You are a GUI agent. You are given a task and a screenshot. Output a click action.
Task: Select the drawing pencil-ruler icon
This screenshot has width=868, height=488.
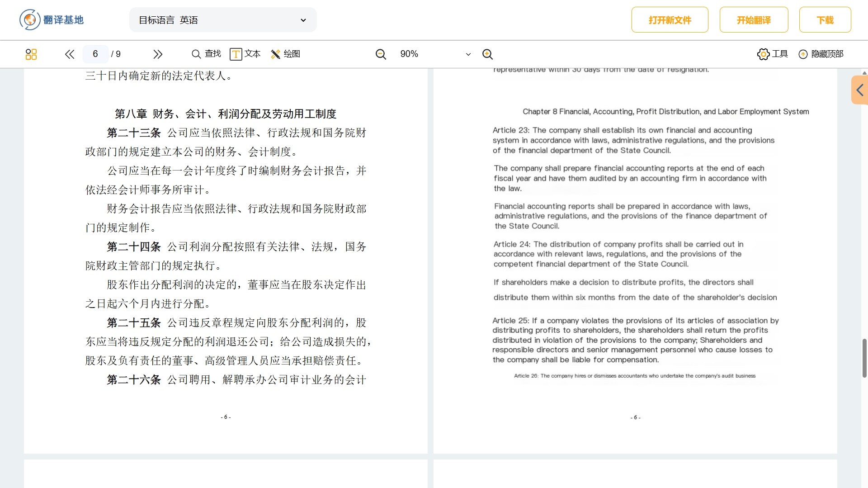[x=275, y=54]
